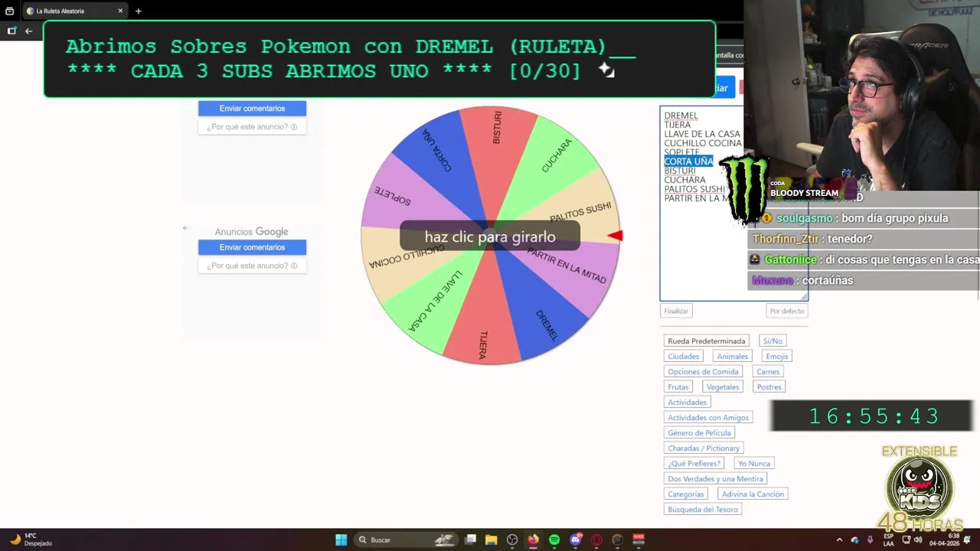Click the lower Enviar comentarios button
Image resolution: width=980 pixels, height=551 pixels.
252,247
